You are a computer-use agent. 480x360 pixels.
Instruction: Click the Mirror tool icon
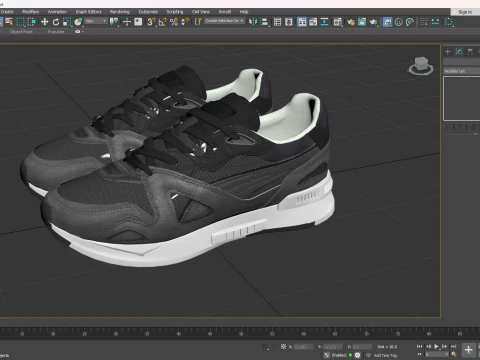point(253,22)
